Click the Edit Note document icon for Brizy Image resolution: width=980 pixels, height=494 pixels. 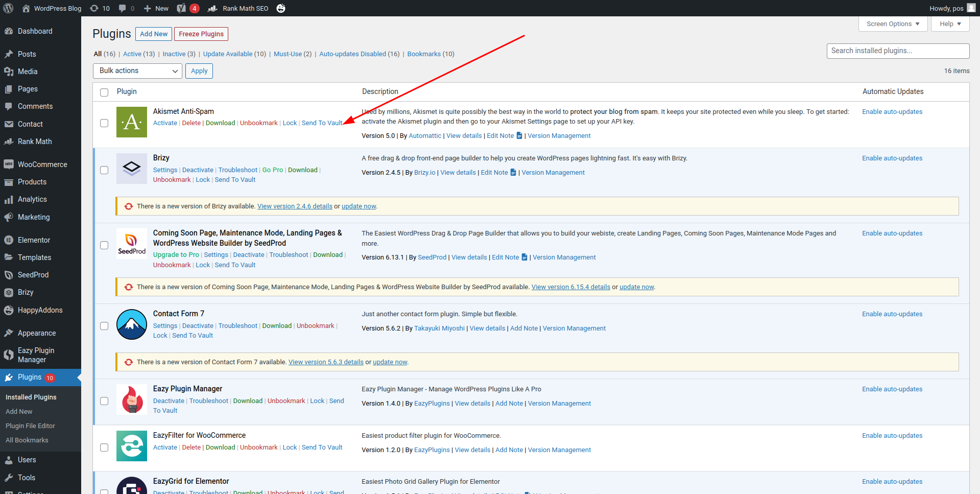[513, 173]
